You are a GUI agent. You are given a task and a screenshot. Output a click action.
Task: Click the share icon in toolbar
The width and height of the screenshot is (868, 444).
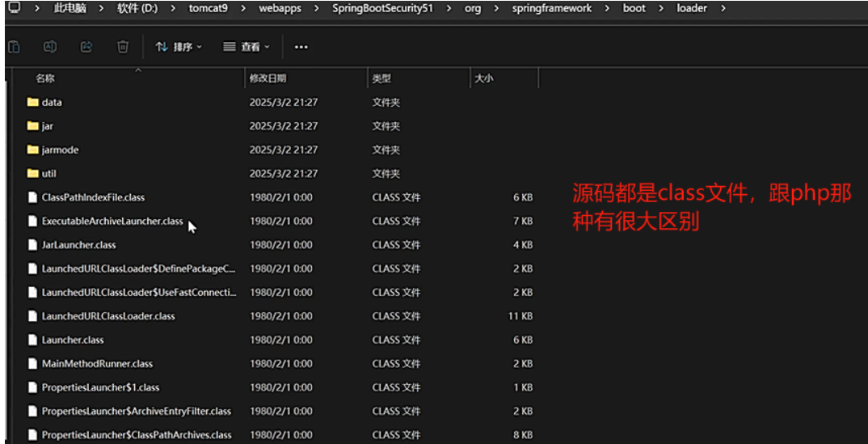tap(86, 47)
